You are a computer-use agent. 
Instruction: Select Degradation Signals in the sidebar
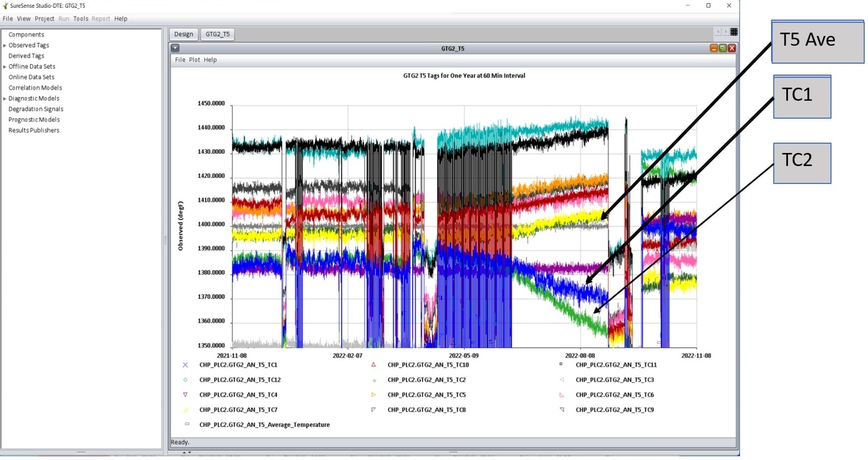coord(36,109)
